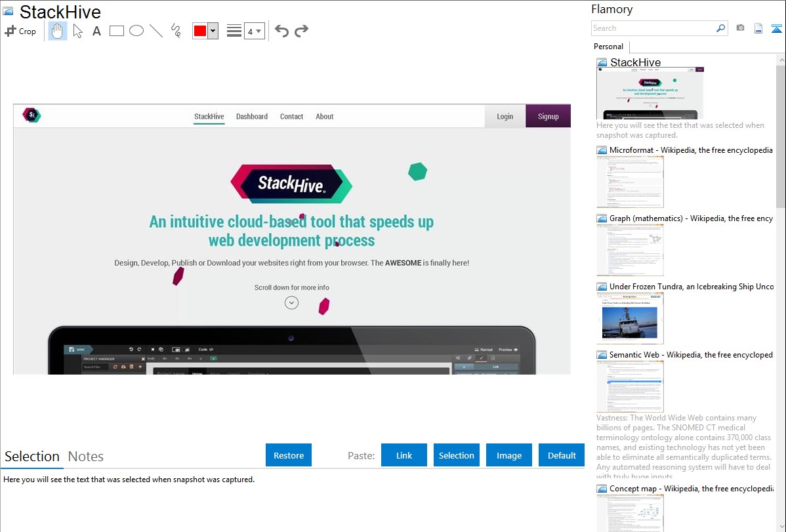Click the Under Frozen Tundra snapshot title
Viewport: 786px width, 532px height.
click(692, 286)
